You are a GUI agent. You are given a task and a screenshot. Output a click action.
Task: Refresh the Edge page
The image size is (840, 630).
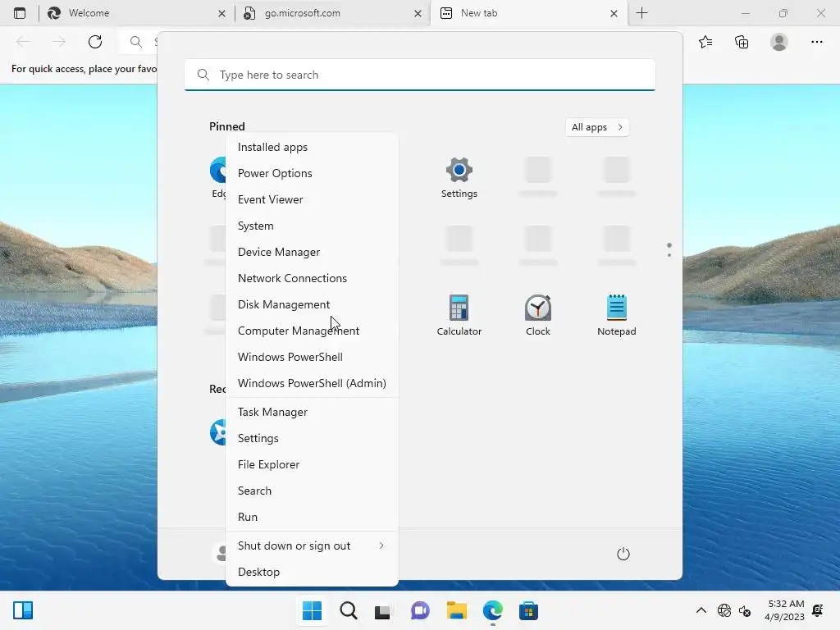click(95, 42)
